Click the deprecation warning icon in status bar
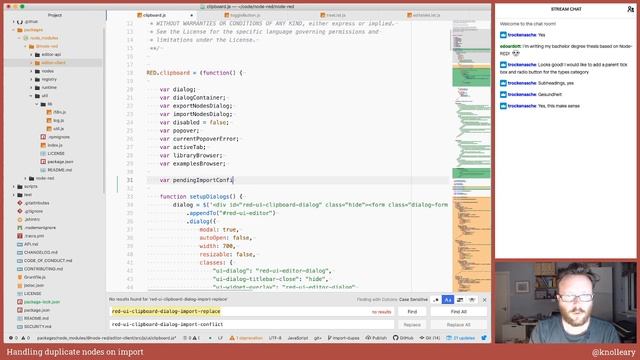Image resolution: width=640 pixels, height=360 pixels. pyautogui.click(x=232, y=338)
